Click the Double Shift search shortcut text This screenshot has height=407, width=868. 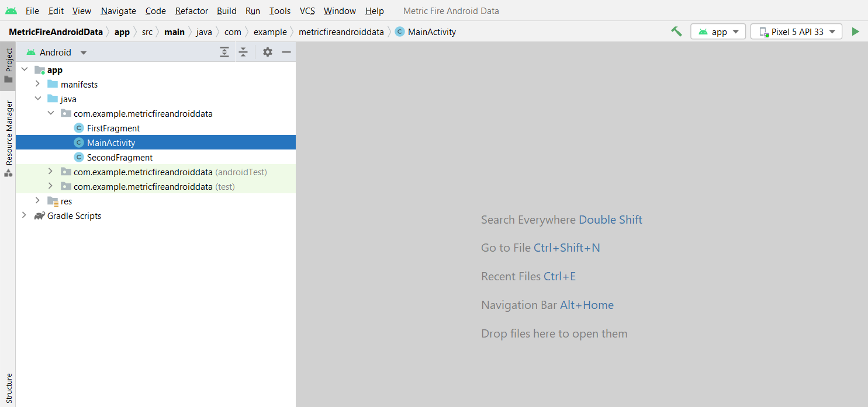610,220
